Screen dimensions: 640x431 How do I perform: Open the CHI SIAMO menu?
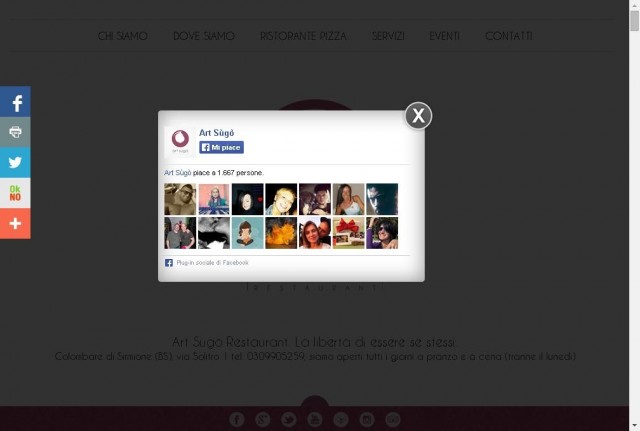point(122,36)
